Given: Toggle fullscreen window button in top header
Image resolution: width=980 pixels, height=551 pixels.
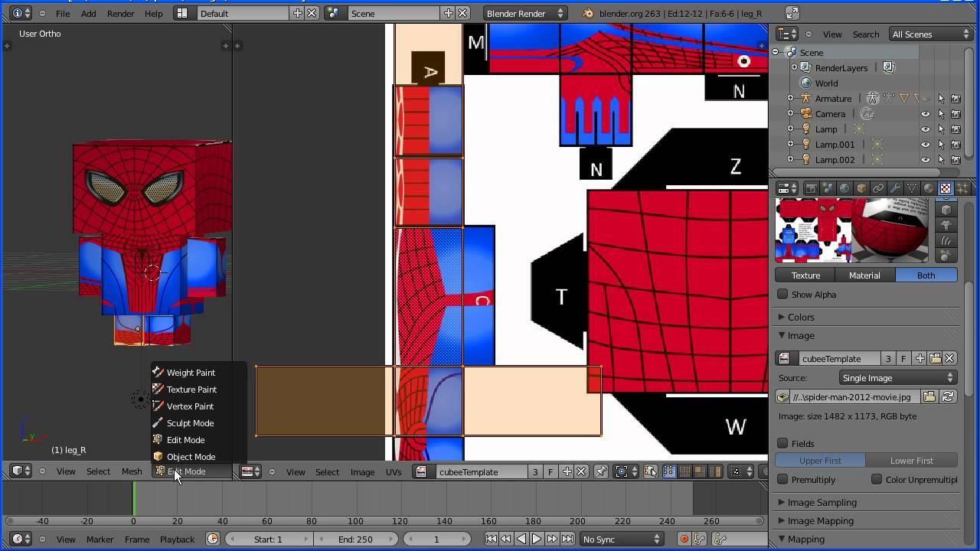Looking at the screenshot, I should click(792, 13).
